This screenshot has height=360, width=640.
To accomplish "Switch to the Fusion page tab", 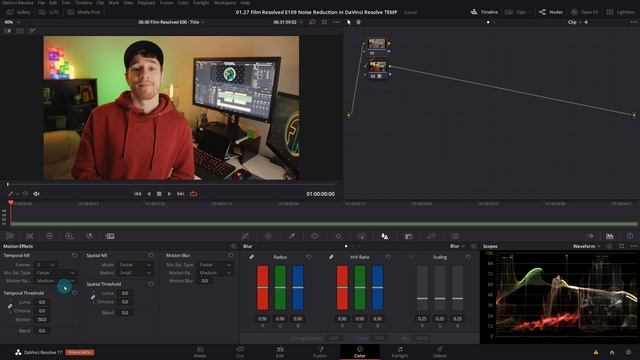I will tap(320, 352).
